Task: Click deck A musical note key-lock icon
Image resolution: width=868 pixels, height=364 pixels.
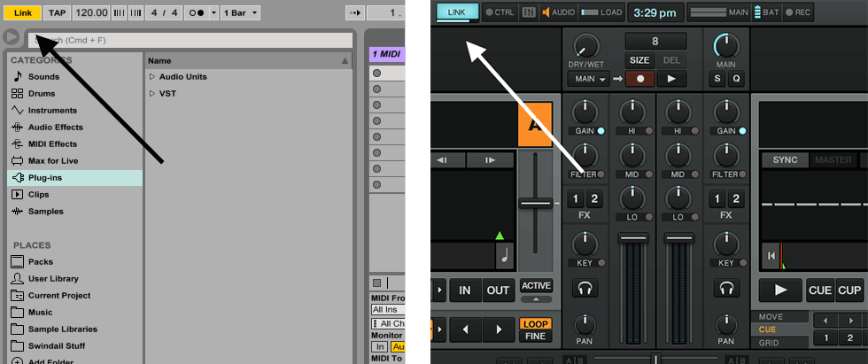Action: coord(505,255)
